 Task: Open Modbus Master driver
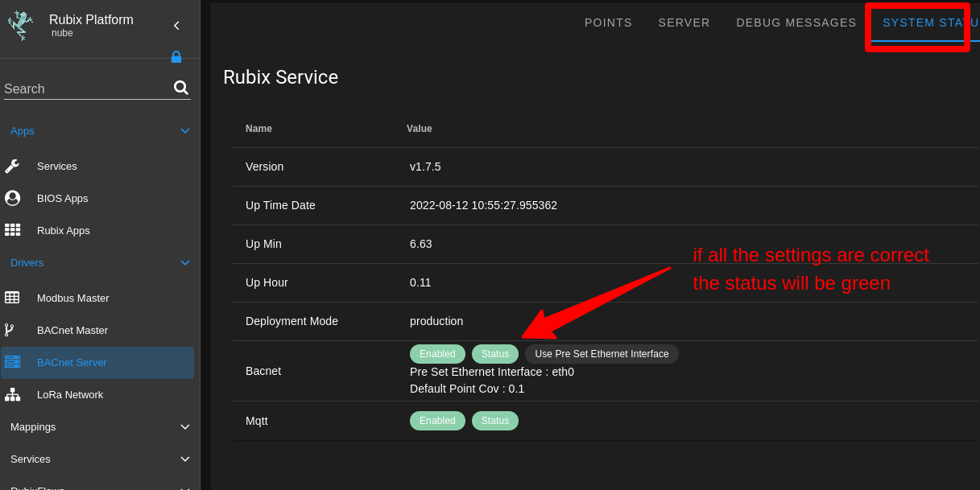(x=73, y=298)
